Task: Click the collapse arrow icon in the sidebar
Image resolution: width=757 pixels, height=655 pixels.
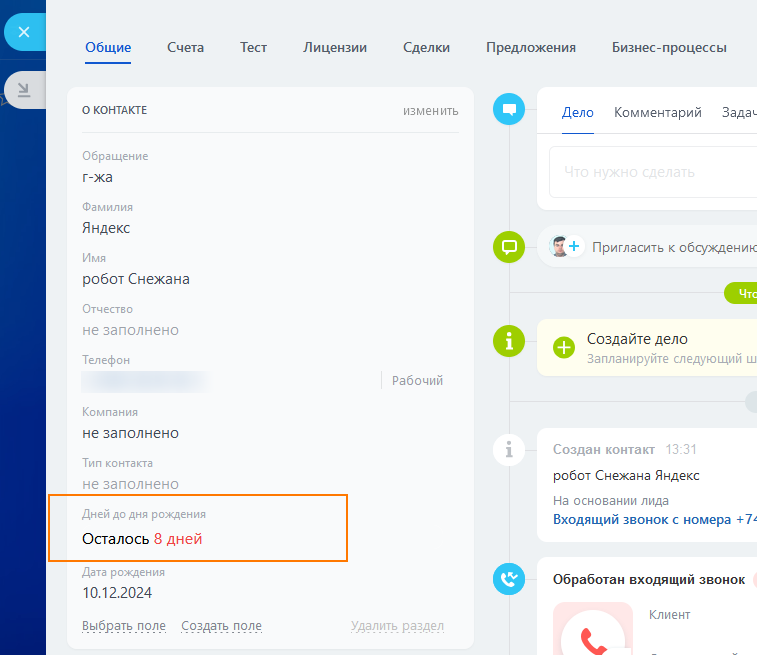Action: click(24, 90)
